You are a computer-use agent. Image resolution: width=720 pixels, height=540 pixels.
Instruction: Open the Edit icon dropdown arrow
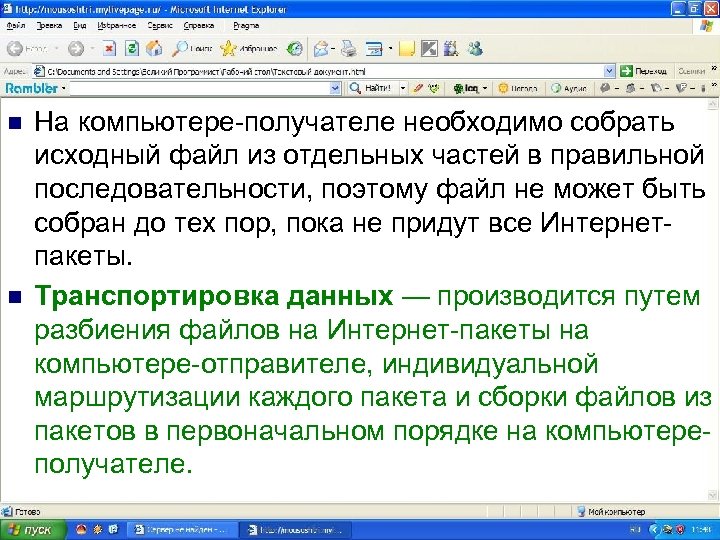[x=390, y=48]
